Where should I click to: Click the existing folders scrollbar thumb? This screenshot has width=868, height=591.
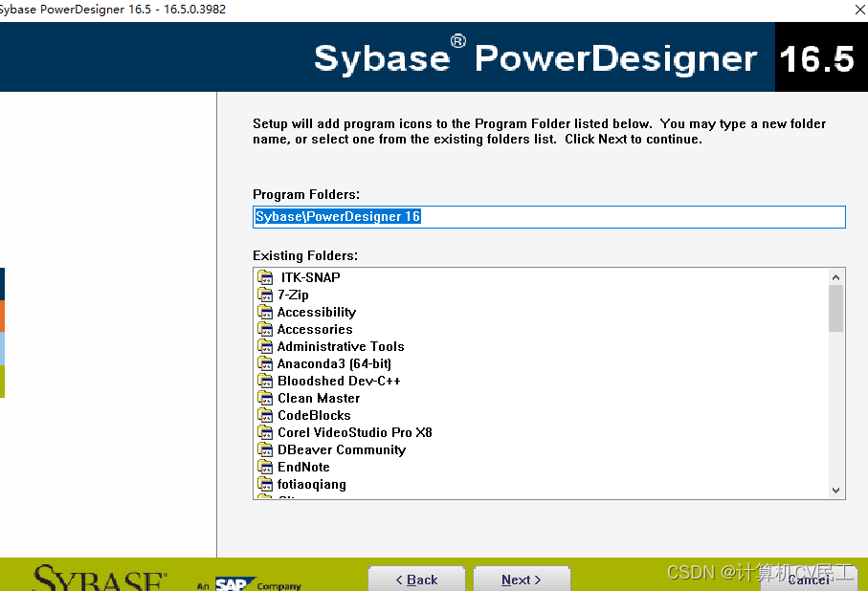pos(835,308)
